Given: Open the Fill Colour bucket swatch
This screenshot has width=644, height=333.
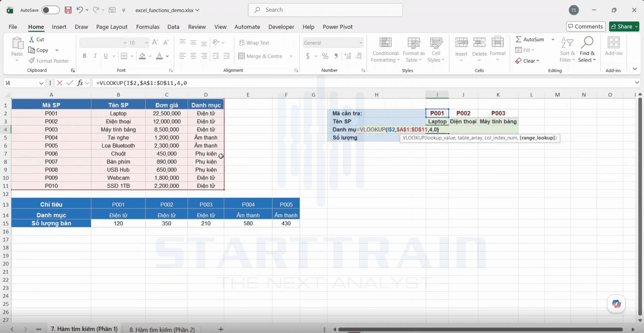Looking at the screenshot, I should coord(142,56).
